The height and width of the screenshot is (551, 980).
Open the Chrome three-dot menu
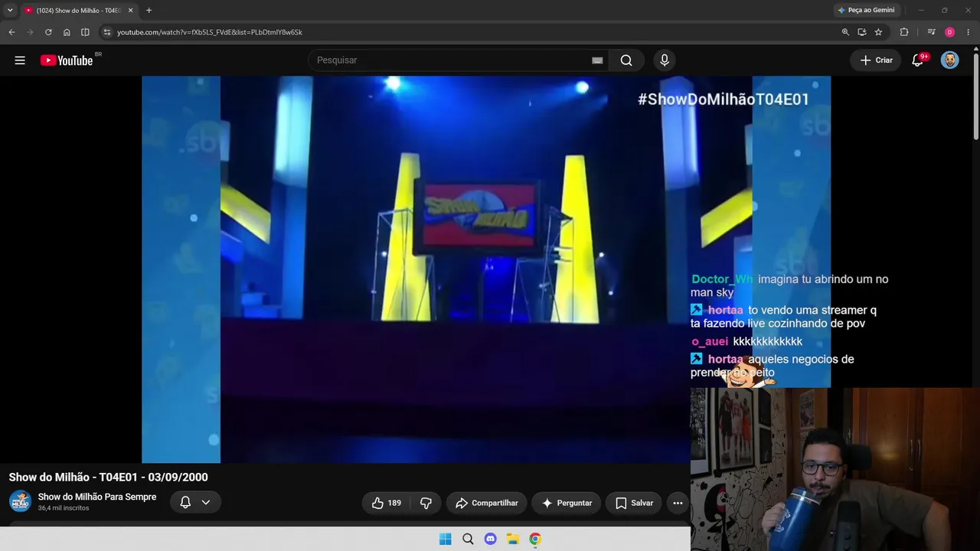968,32
